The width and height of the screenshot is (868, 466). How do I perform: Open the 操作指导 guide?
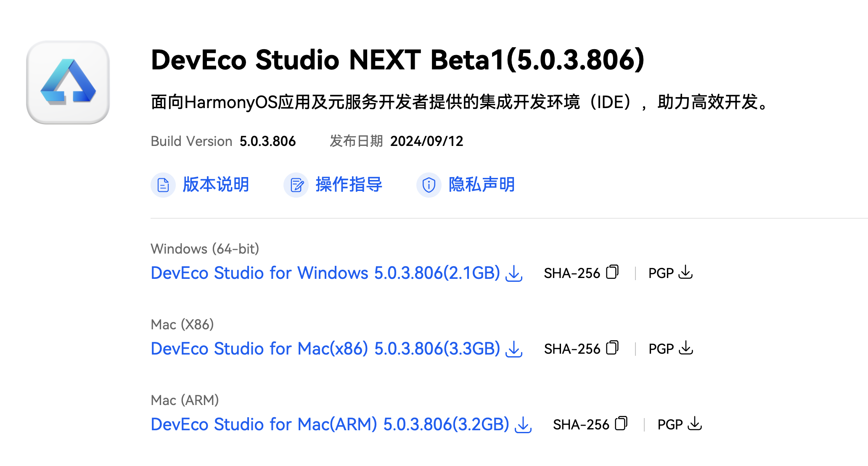[348, 185]
